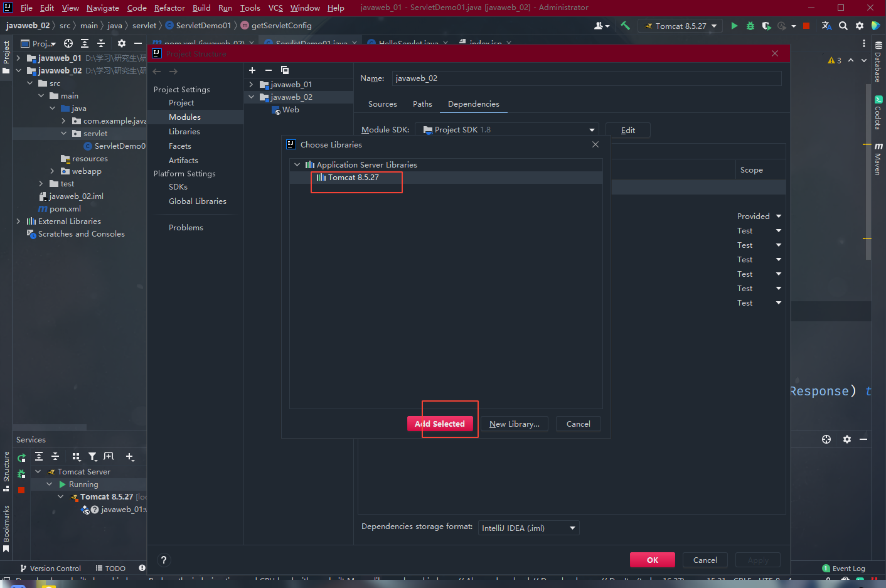Expand External Libraries in project tree
Viewport: 886px width, 588px height.
[18, 222]
